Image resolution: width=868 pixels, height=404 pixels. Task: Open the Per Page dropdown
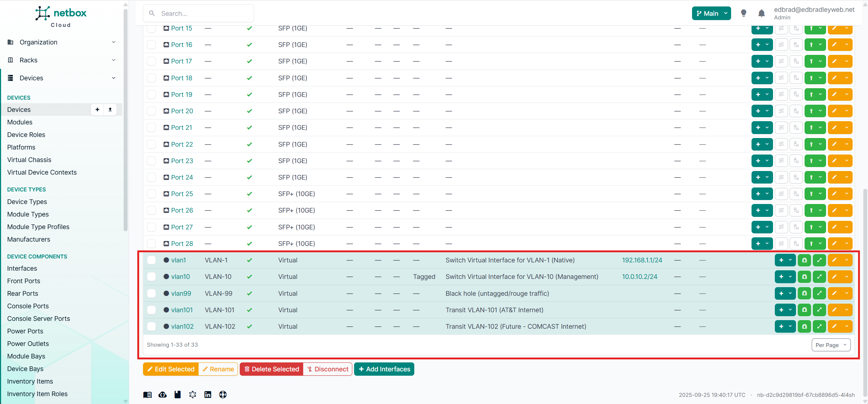pyautogui.click(x=831, y=345)
